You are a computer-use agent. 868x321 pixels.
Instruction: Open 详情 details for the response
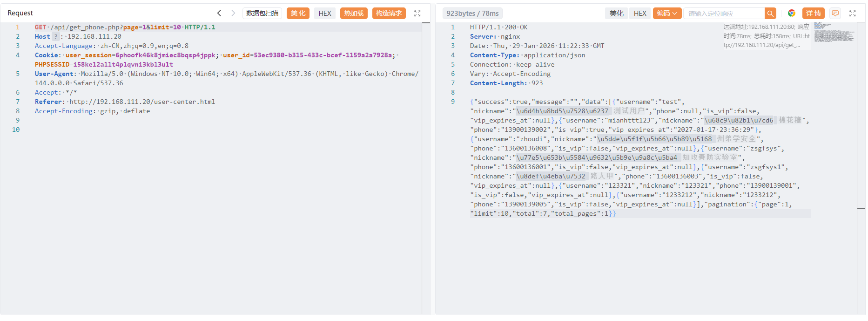813,14
